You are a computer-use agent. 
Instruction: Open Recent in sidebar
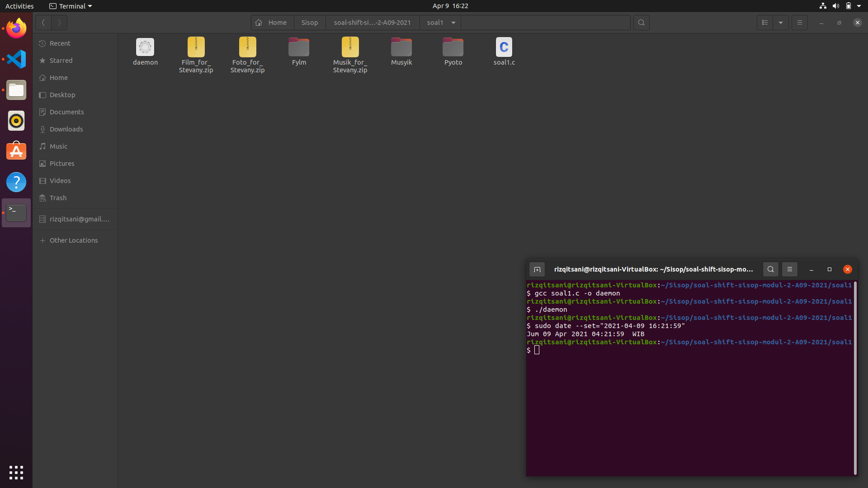tap(75, 43)
